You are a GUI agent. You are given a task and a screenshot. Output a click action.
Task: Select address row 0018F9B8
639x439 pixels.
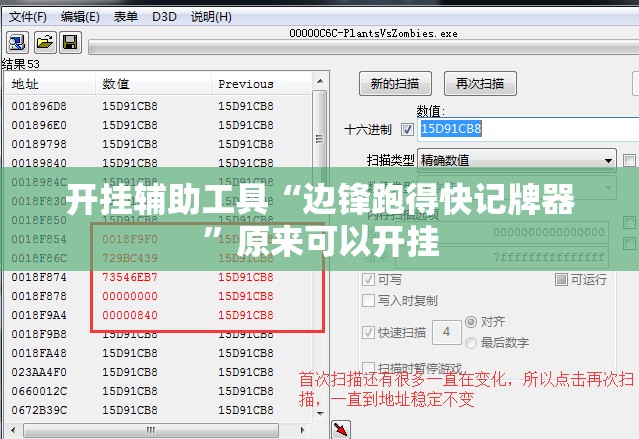click(x=158, y=334)
